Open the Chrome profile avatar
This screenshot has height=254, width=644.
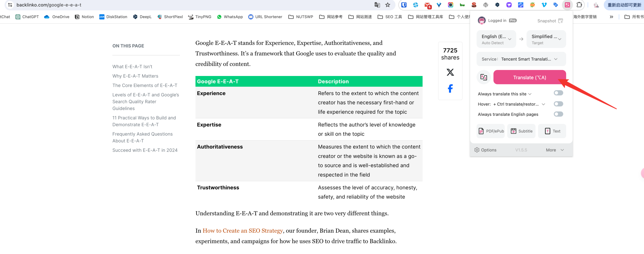click(596, 5)
